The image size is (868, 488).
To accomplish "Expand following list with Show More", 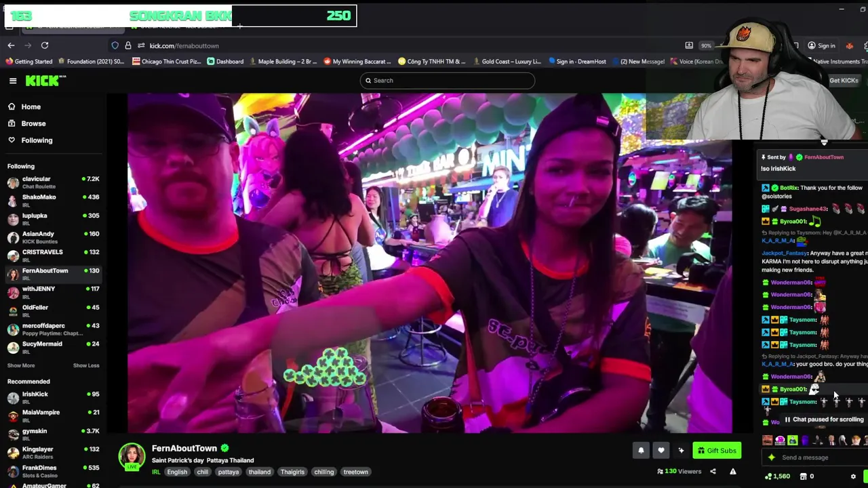I will pos(21,365).
